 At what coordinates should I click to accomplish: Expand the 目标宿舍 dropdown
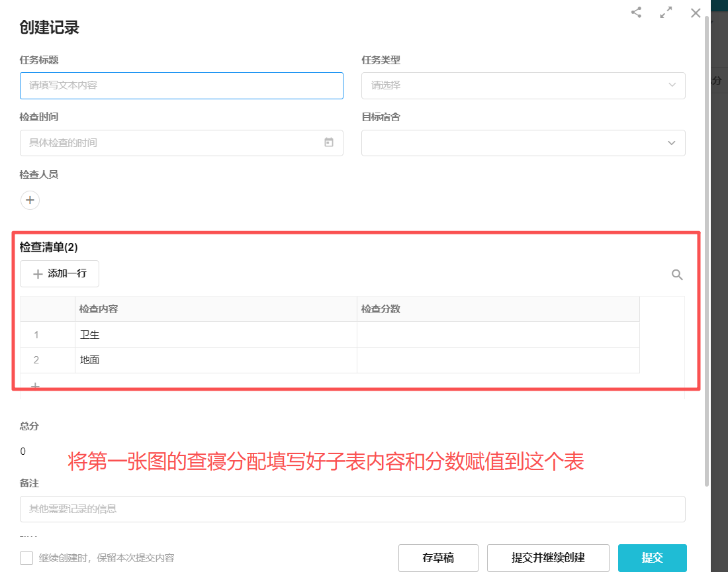click(x=523, y=143)
